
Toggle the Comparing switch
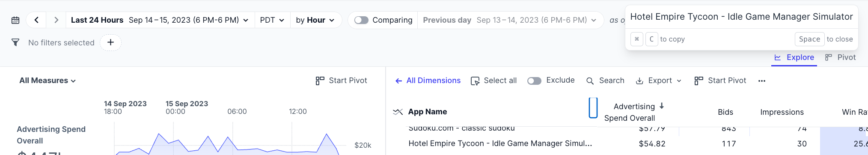click(361, 20)
